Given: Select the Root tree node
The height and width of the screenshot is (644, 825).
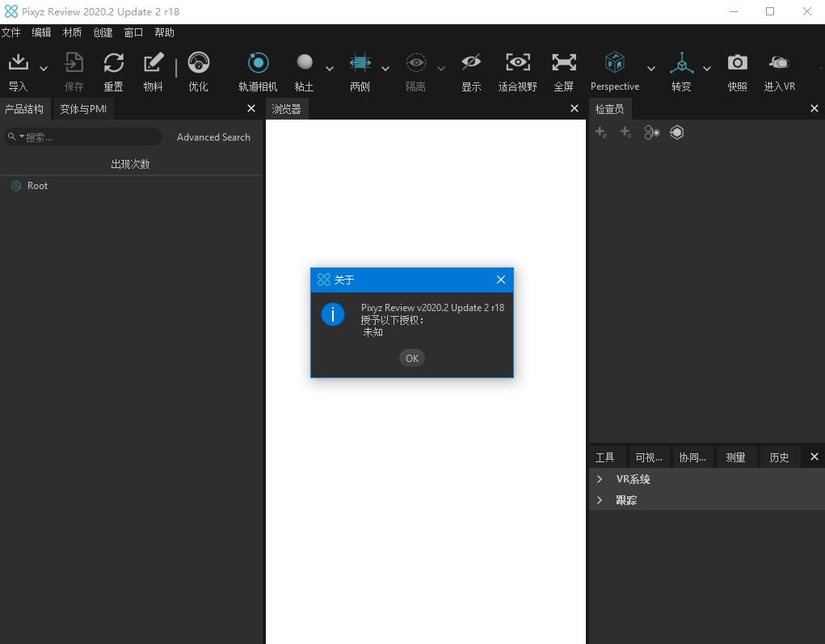Looking at the screenshot, I should click(x=37, y=186).
